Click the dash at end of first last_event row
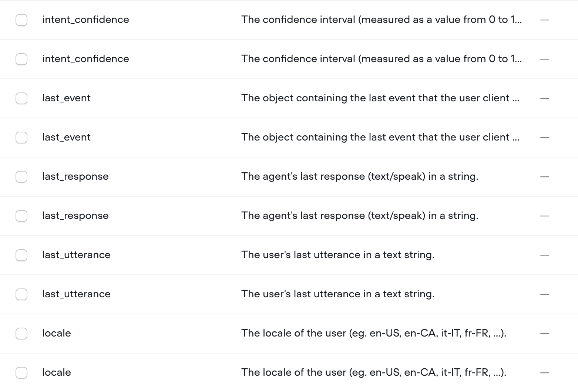This screenshot has height=392, width=578. point(545,98)
